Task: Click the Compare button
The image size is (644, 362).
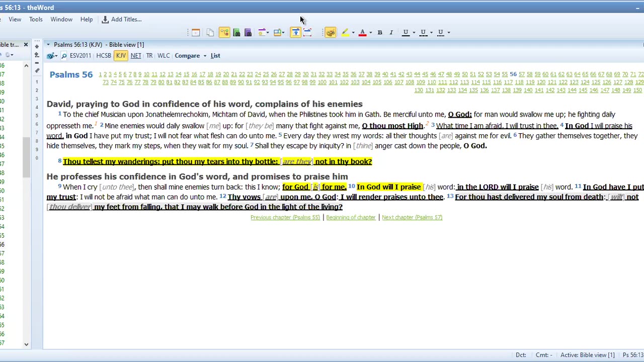Action: click(x=187, y=56)
